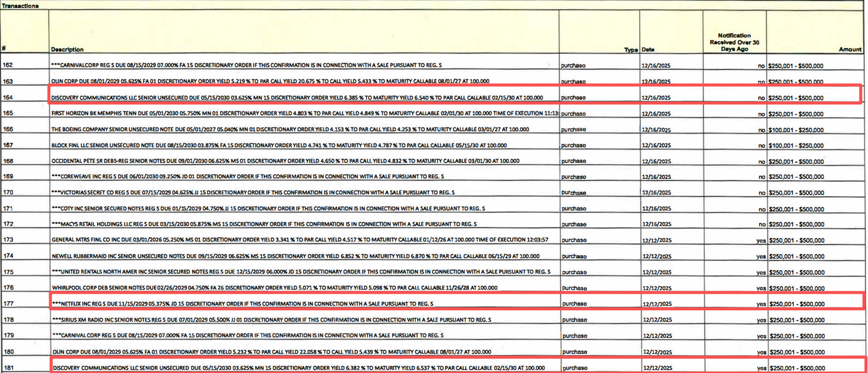The height and width of the screenshot is (373, 868).
Task: Click the 12/16/2025 date for Macys Retail
Action: point(656,224)
